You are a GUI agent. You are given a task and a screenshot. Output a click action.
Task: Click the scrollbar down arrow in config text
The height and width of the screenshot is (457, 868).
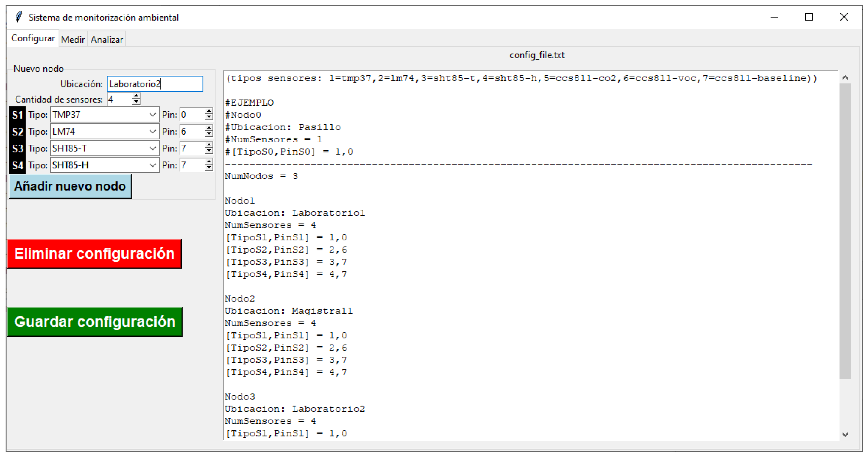845,434
